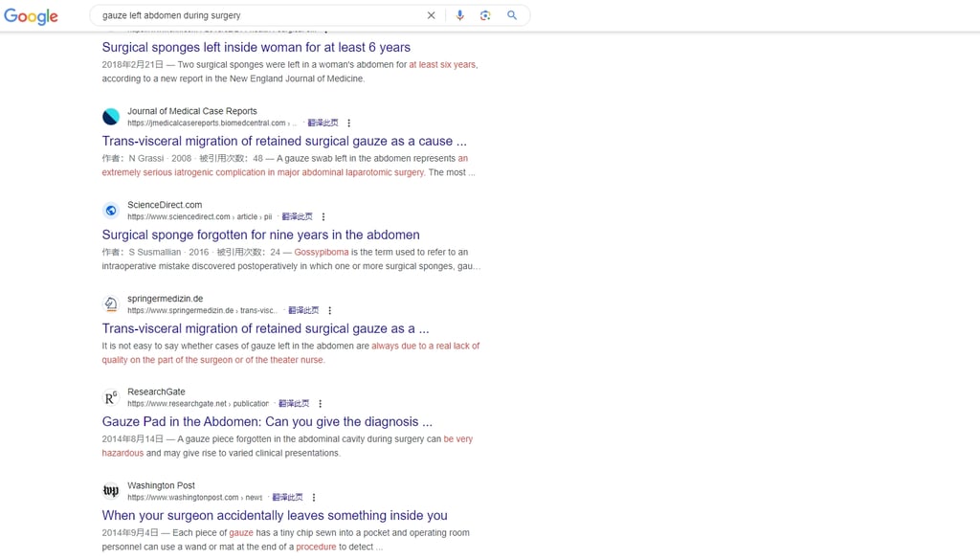This screenshot has width=980, height=560.
Task: Click the ScienceDirect globe favicon
Action: coord(111,211)
